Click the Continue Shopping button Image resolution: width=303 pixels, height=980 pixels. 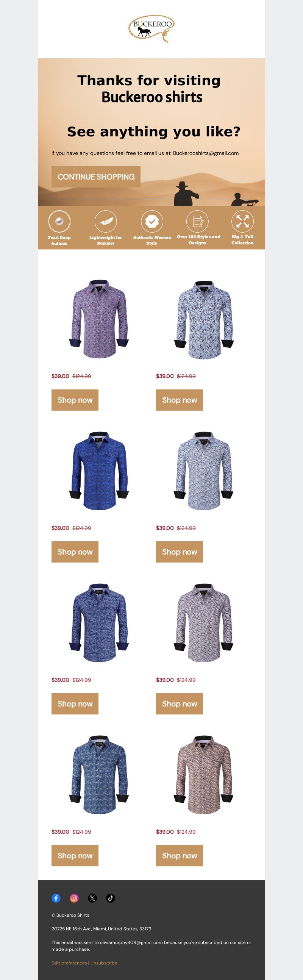(96, 177)
